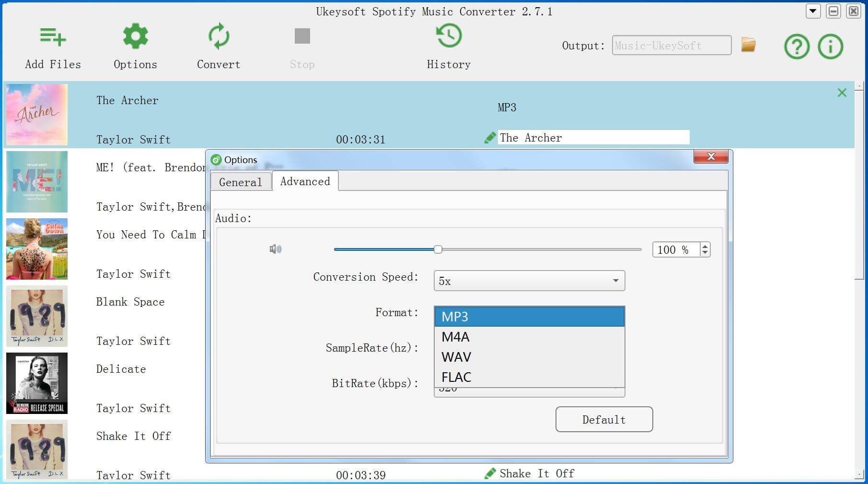Edit The Archer name via pencil icon
Viewport: 868px width, 484px height.
tap(490, 138)
